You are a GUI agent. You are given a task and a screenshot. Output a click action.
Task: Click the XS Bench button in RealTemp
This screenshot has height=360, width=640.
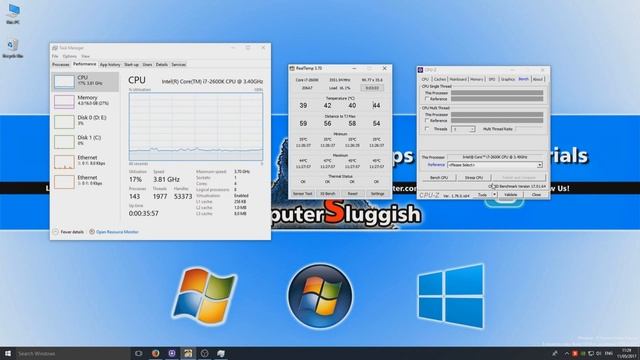coord(327,193)
